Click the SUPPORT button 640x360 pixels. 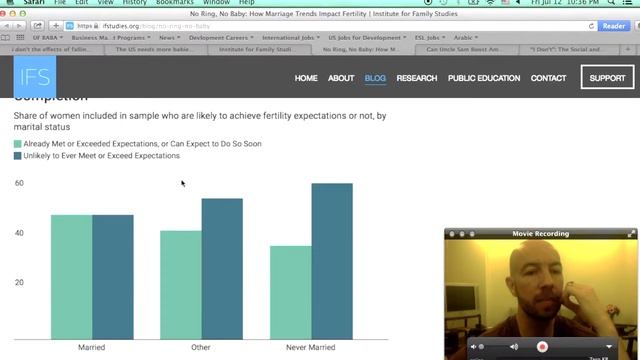click(x=607, y=77)
